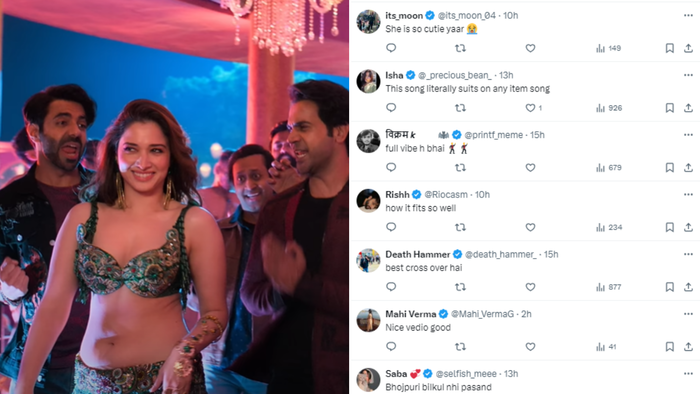700x394 pixels.
Task: View 877 views stats on Death Hammer's tweet
Action: [609, 287]
